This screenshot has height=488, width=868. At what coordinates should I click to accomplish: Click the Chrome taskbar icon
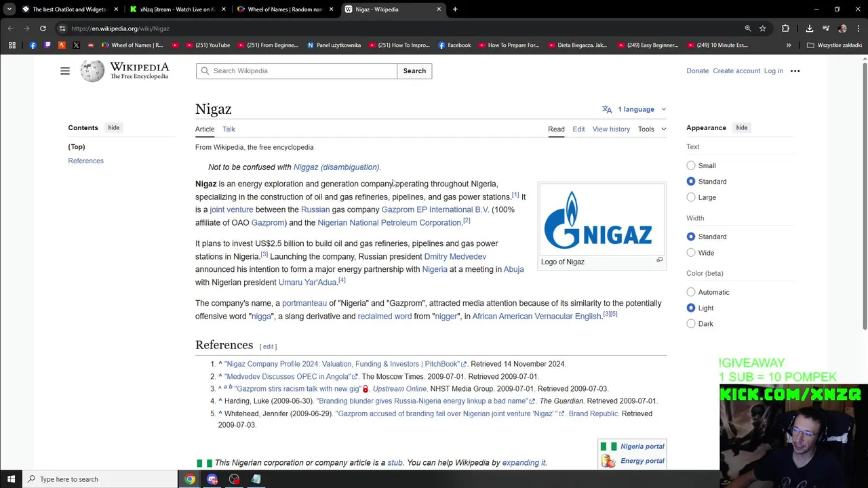tap(190, 479)
